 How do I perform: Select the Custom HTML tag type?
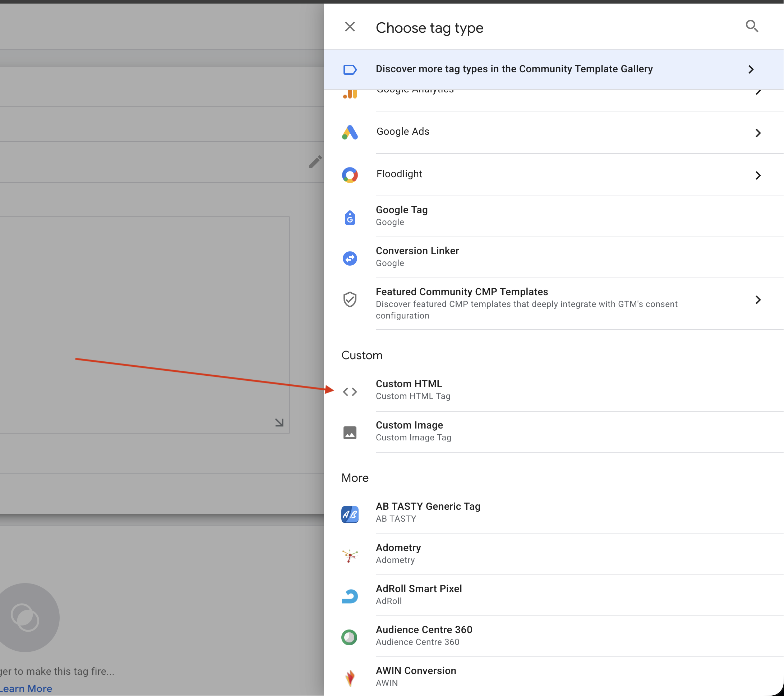(554, 390)
